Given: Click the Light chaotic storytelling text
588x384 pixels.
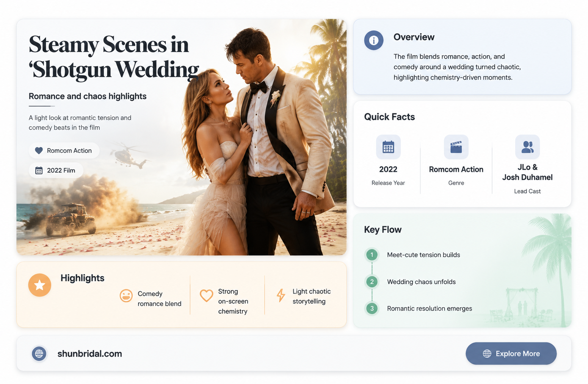Looking at the screenshot, I should coord(312,297).
